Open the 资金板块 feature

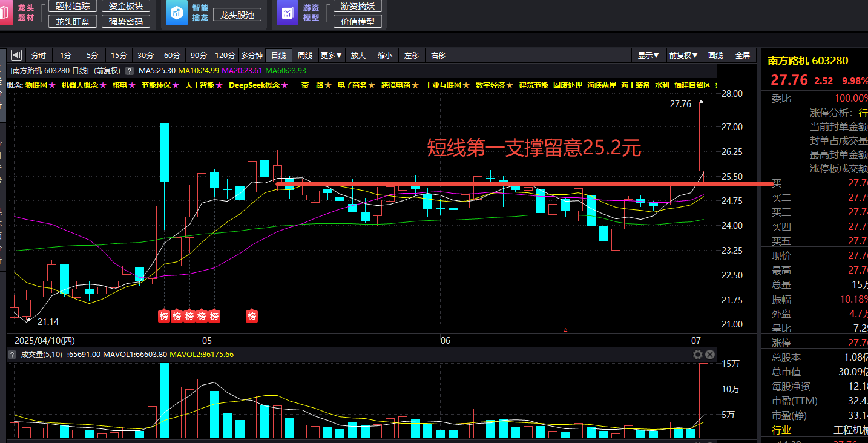tap(126, 6)
